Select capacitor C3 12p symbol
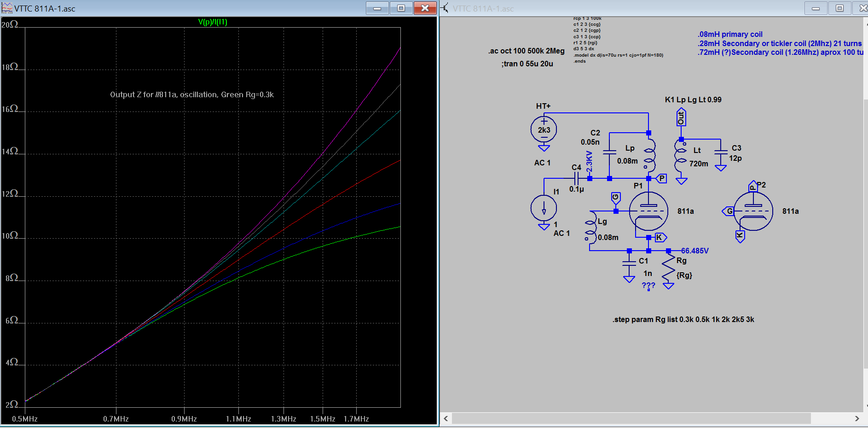This screenshot has height=428, width=868. pos(721,153)
